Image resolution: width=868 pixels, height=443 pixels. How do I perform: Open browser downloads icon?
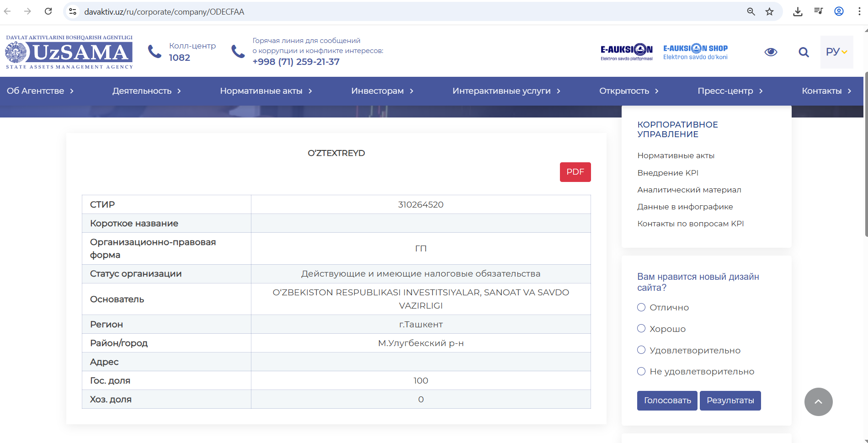tap(798, 12)
